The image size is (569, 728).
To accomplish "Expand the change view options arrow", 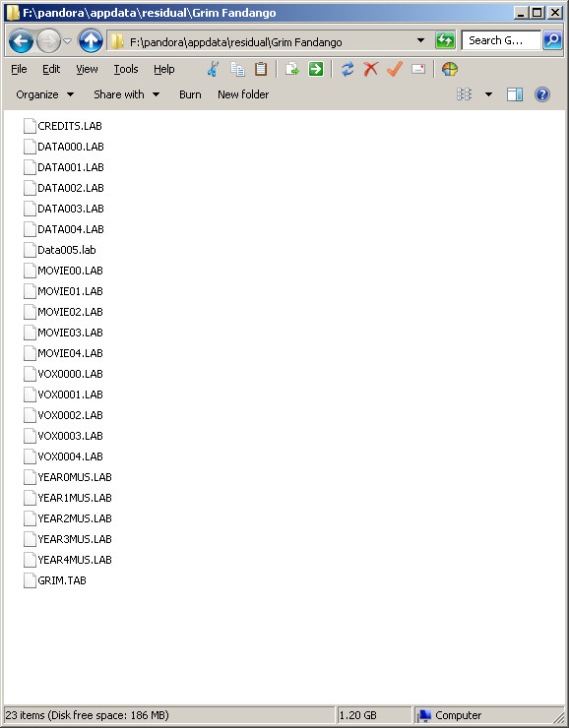I will click(x=488, y=94).
